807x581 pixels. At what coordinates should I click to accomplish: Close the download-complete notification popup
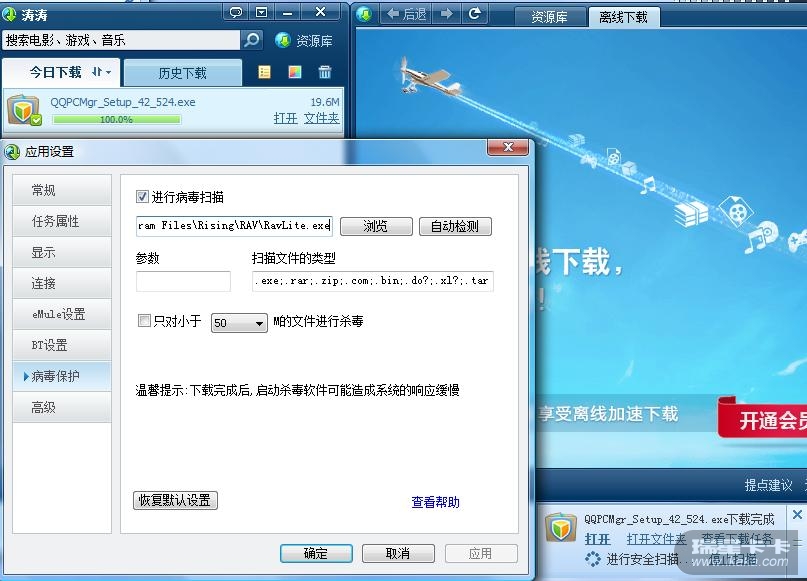tap(797, 514)
